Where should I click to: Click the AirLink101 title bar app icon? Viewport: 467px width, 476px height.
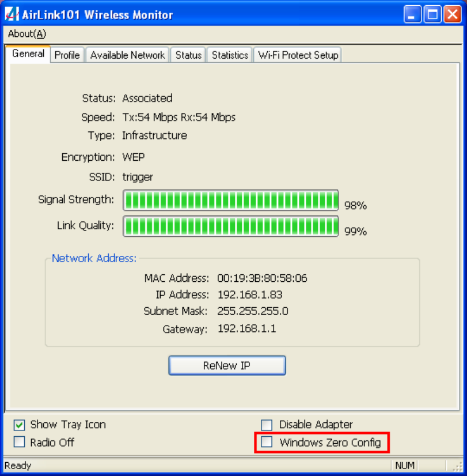[12, 14]
